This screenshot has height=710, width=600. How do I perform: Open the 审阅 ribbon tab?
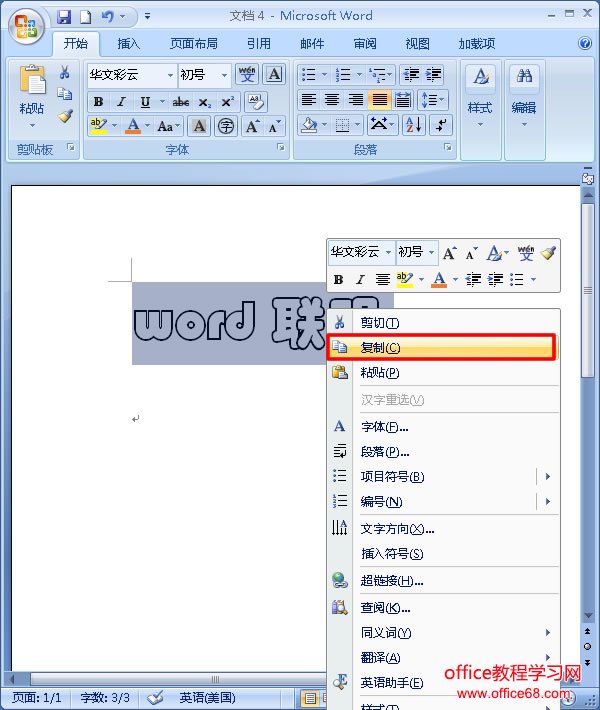[x=365, y=43]
